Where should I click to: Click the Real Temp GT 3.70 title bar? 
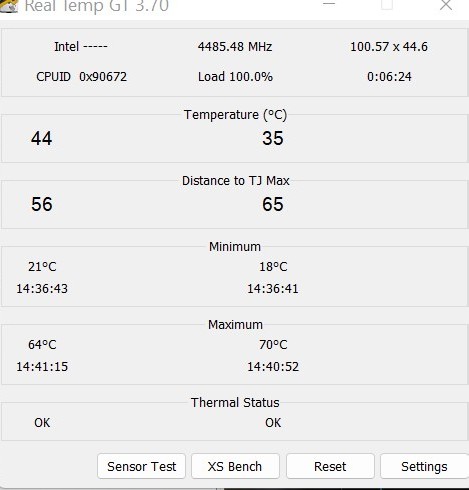click(x=97, y=6)
